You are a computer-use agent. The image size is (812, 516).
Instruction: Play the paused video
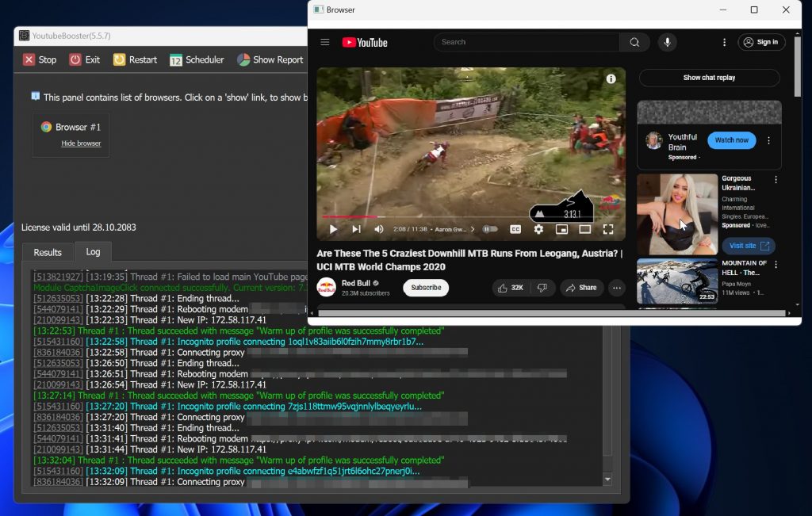(x=333, y=229)
